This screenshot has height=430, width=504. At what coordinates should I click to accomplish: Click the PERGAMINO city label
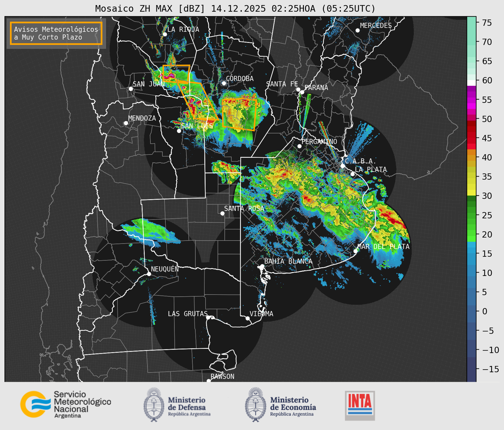coord(319,141)
